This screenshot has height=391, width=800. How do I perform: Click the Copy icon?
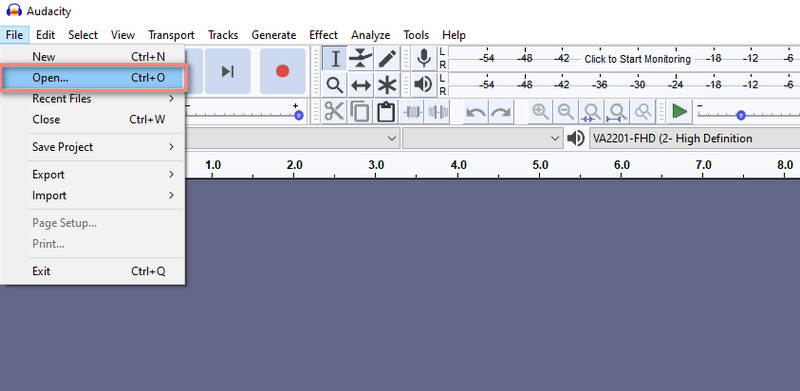pyautogui.click(x=361, y=111)
